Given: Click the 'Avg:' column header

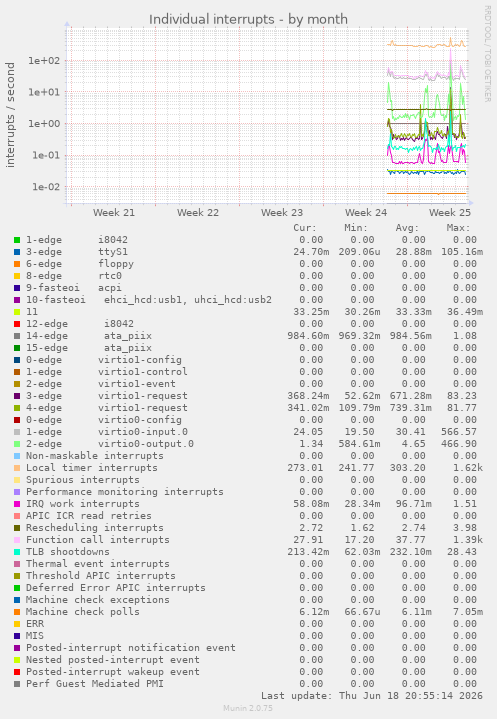Looking at the screenshot, I should [x=408, y=228].
